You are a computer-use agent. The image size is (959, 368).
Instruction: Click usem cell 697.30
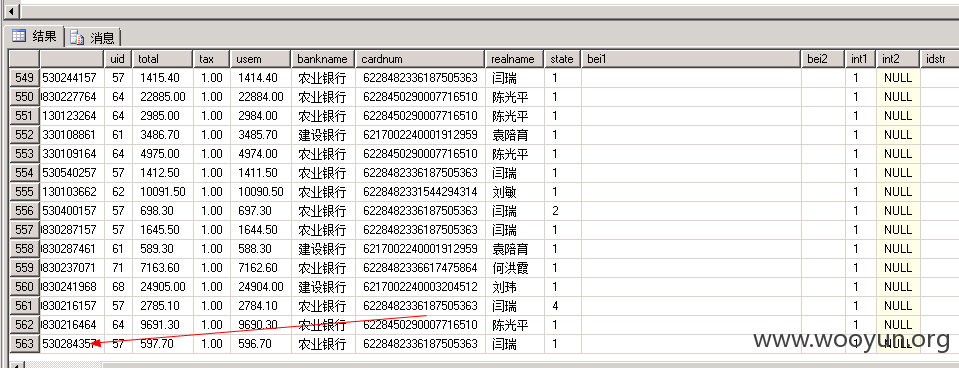click(261, 211)
